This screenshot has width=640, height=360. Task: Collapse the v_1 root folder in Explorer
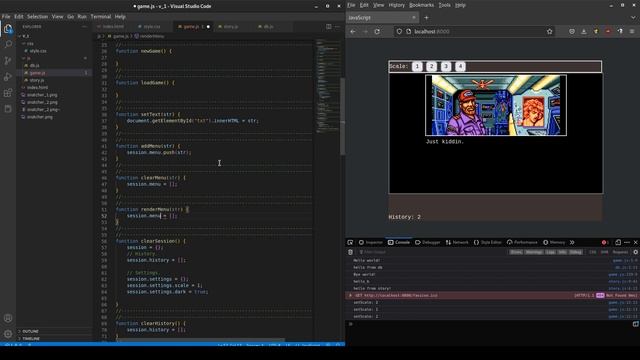(x=25, y=36)
